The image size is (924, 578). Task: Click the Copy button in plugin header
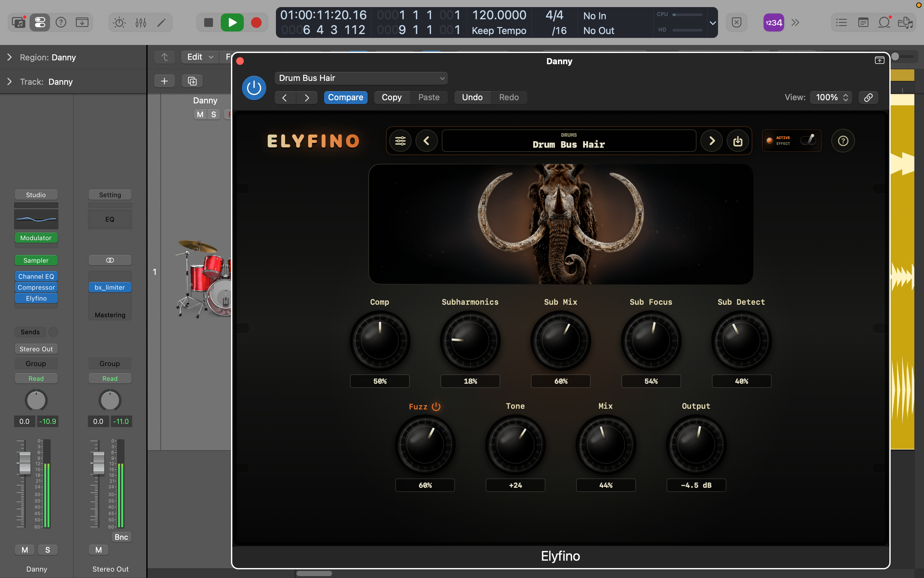pyautogui.click(x=392, y=98)
